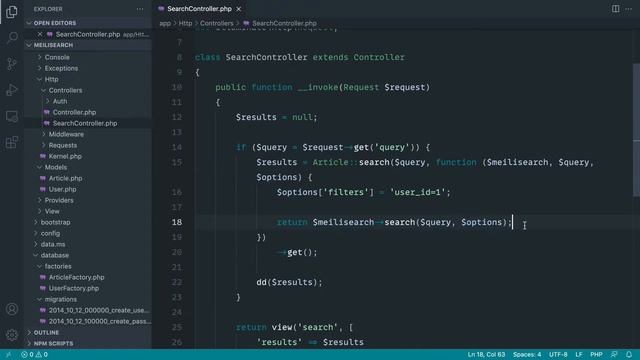
Task: Open User.php model file
Action: [62, 189]
